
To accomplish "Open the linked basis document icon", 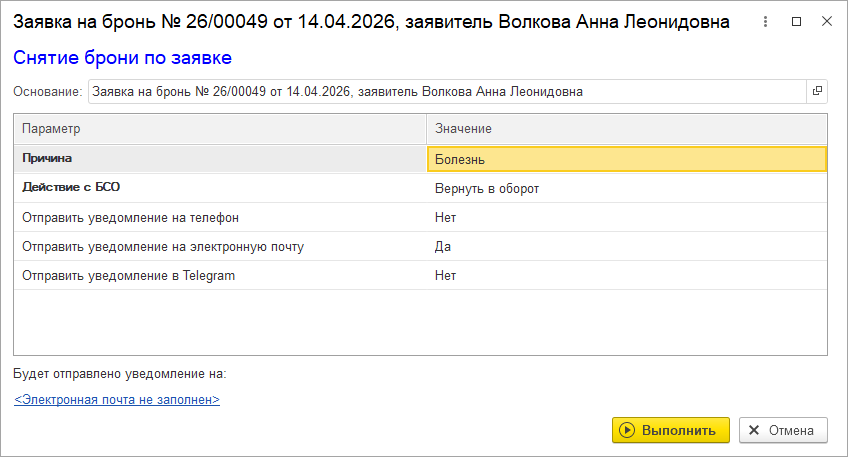I will click(817, 91).
